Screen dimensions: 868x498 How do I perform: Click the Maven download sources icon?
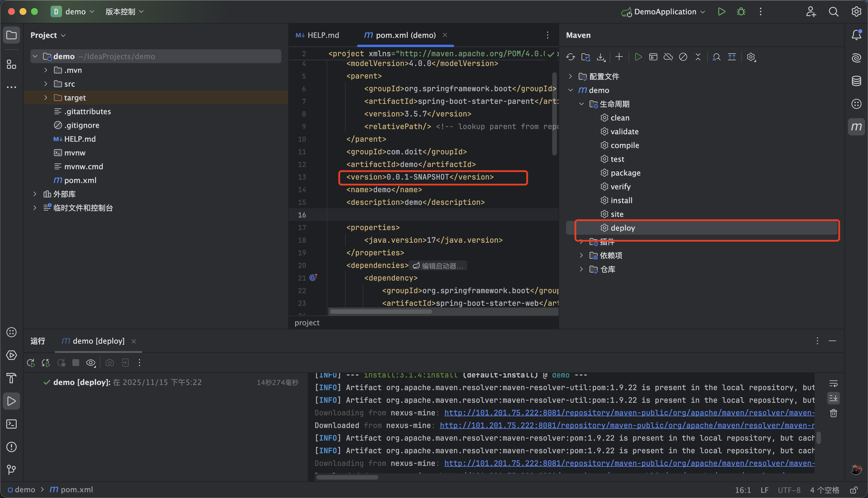coord(601,57)
